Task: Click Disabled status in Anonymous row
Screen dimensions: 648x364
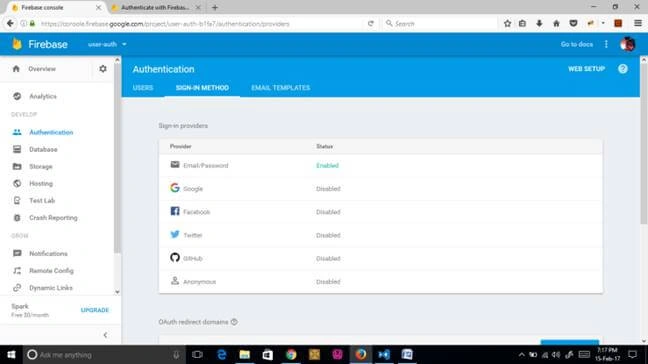Action: (x=328, y=282)
